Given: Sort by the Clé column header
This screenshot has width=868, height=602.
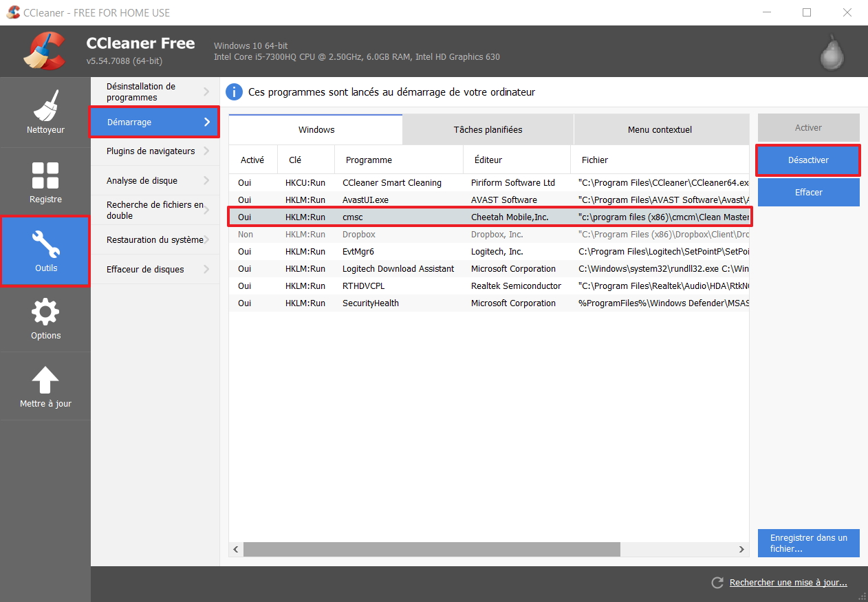Looking at the screenshot, I should click(306, 160).
